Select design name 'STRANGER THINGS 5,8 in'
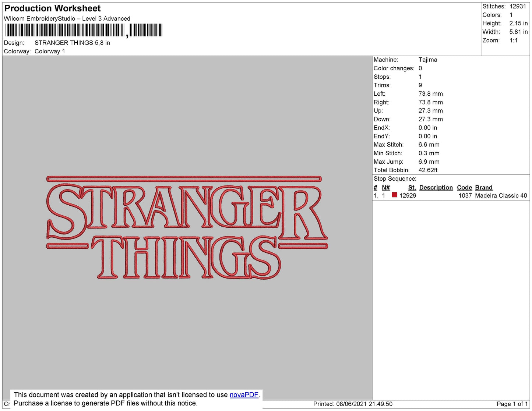This screenshot has width=532, height=411. click(x=72, y=43)
